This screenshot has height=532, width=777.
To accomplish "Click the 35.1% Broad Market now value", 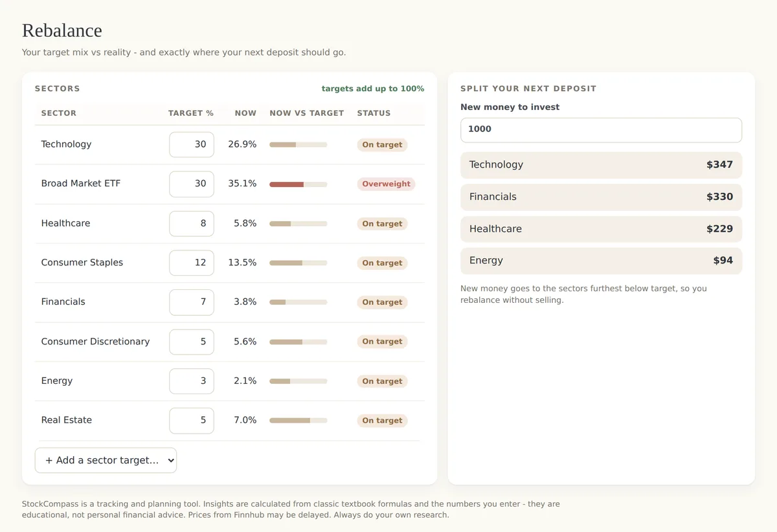I will [242, 184].
